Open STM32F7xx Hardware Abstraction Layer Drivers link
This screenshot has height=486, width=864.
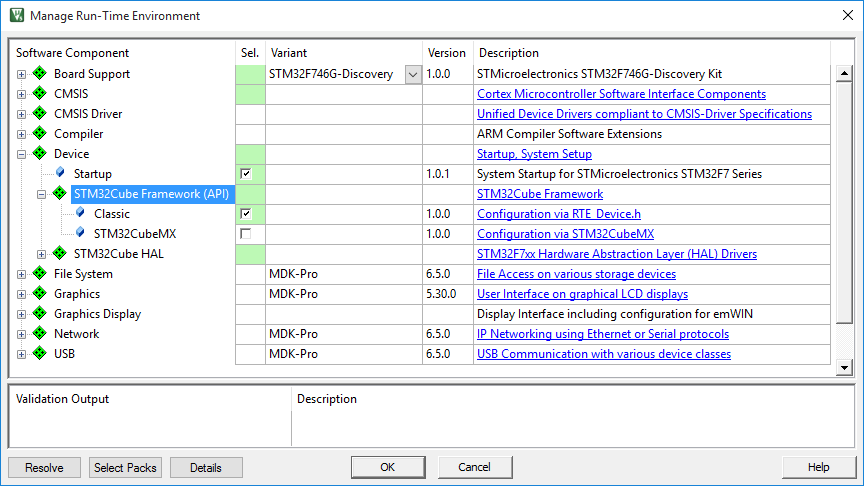[617, 254]
